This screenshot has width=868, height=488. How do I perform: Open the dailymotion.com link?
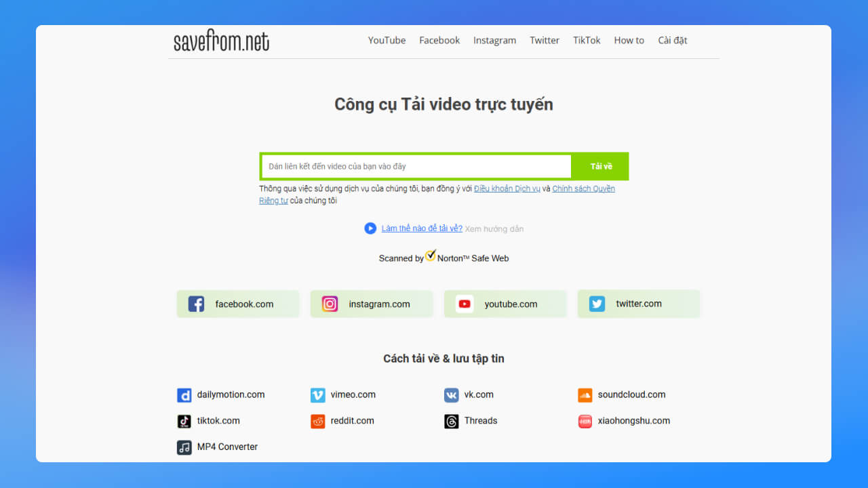tap(231, 394)
